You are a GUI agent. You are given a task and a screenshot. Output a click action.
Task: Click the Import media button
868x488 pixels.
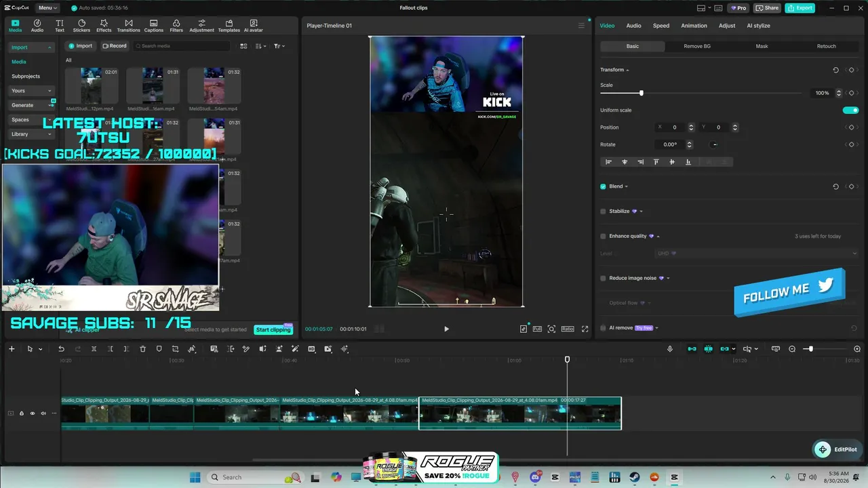[80, 46]
